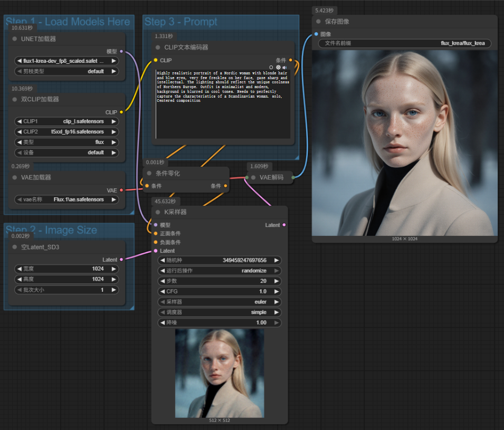Click the speaker icon above the prompt text
Image resolution: width=504 pixels, height=430 pixels.
coord(284,68)
